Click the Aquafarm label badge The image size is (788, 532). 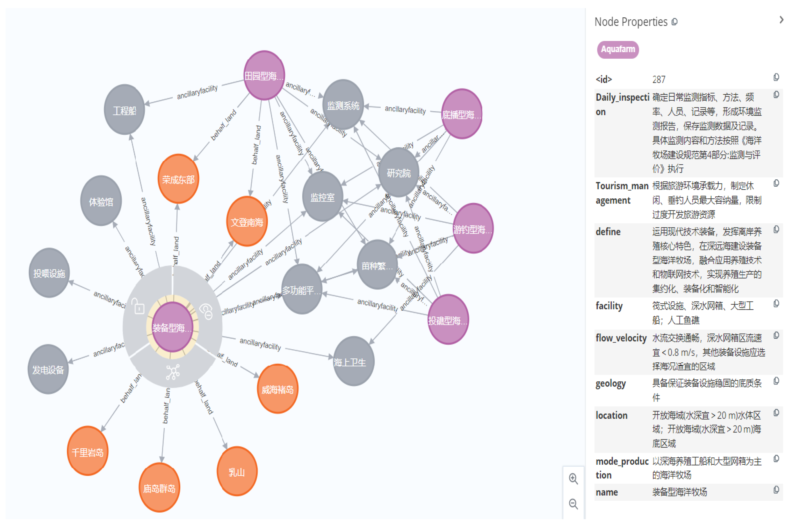point(618,50)
